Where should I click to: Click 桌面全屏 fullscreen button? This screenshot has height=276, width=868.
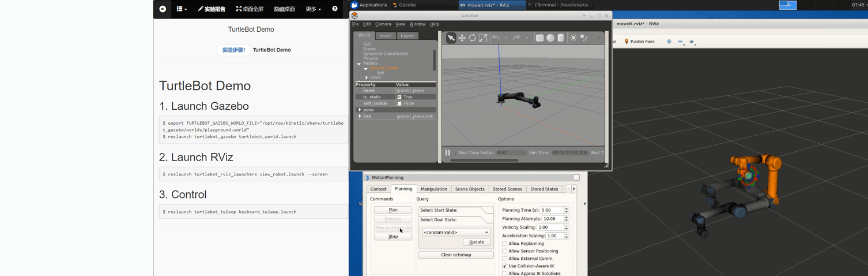click(x=250, y=9)
